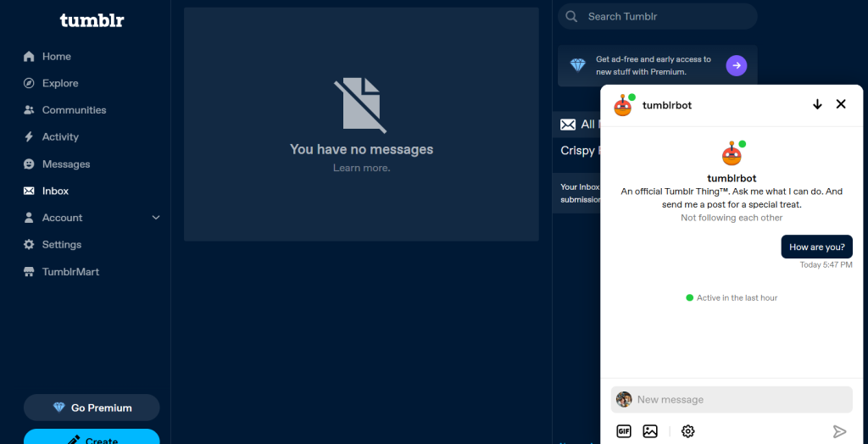
Task: Open chat settings gear icon
Action: 688,431
